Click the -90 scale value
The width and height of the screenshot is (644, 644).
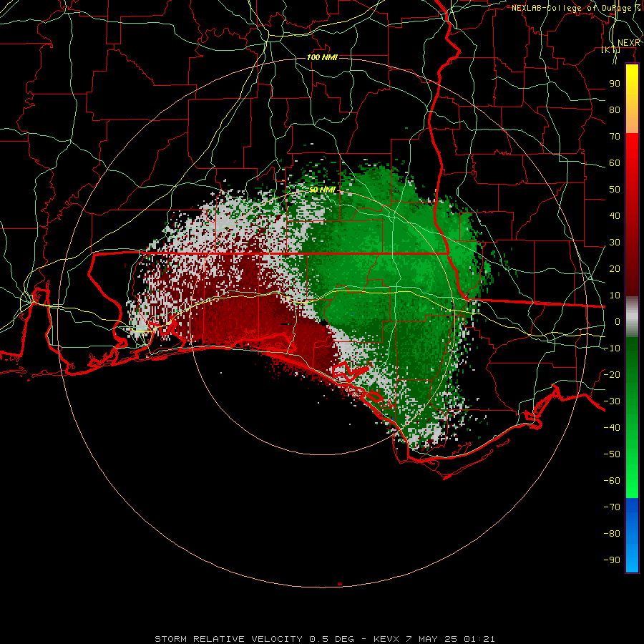tap(612, 560)
